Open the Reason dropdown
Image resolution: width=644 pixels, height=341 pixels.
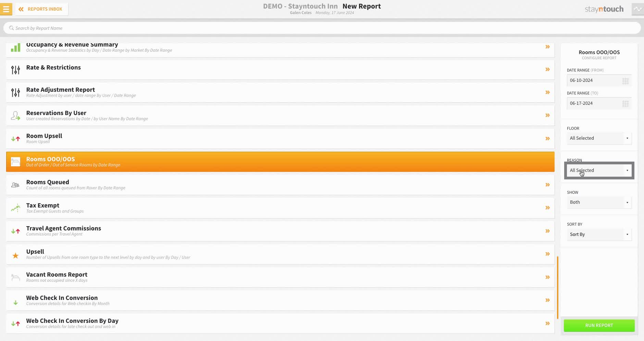click(x=599, y=170)
